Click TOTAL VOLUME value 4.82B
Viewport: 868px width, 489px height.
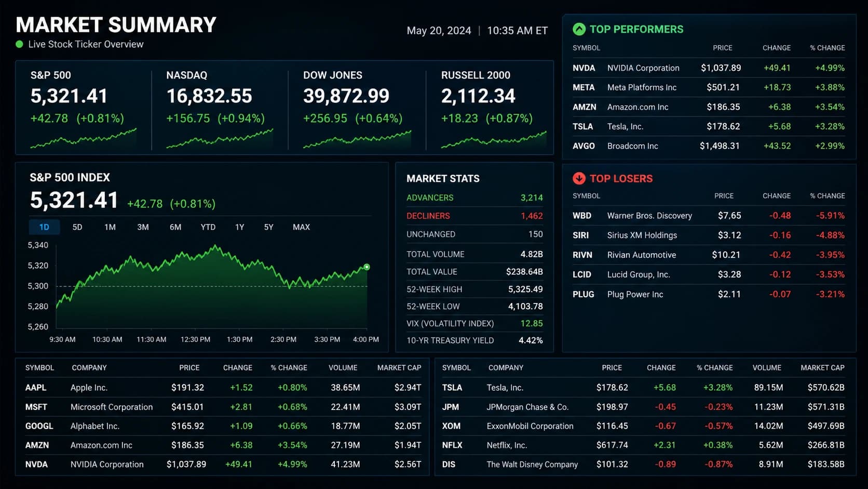point(532,254)
